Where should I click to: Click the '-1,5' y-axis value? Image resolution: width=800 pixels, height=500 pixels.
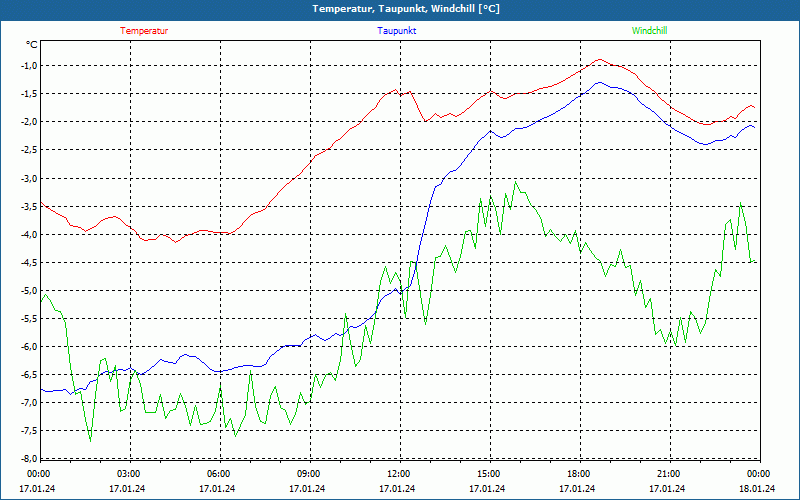pos(29,93)
